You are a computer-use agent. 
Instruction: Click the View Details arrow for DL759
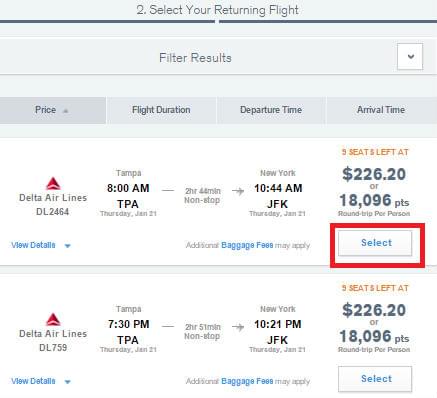(x=68, y=382)
